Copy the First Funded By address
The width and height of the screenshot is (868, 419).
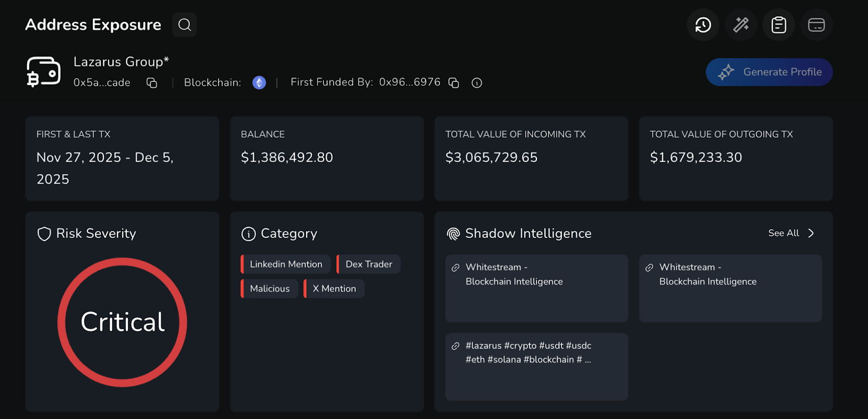point(454,83)
